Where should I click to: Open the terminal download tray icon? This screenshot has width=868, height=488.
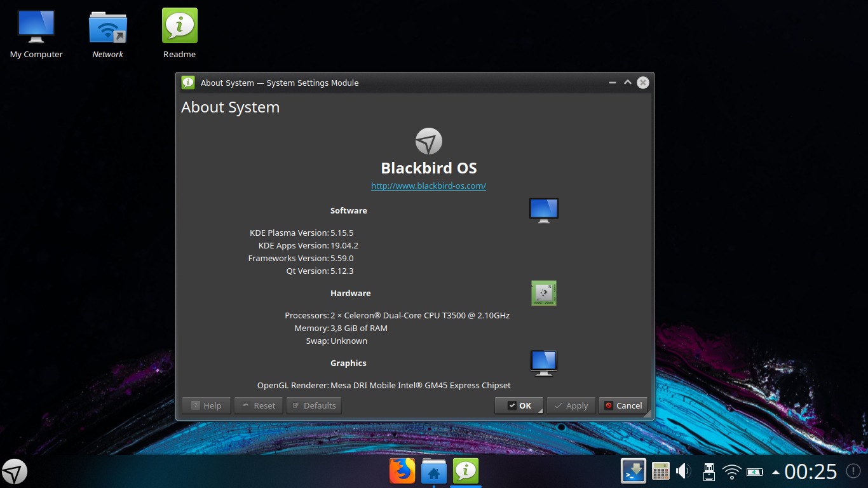click(634, 471)
